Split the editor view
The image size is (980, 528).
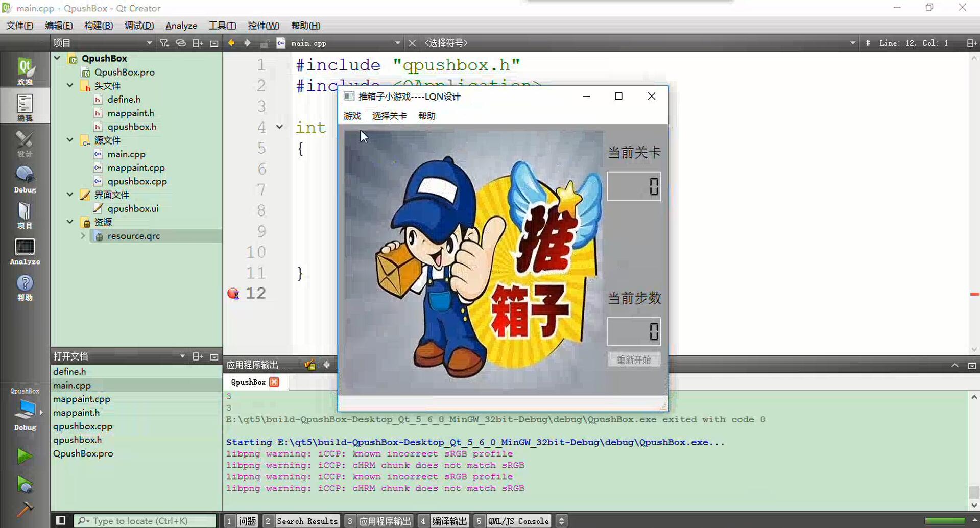pos(971,43)
